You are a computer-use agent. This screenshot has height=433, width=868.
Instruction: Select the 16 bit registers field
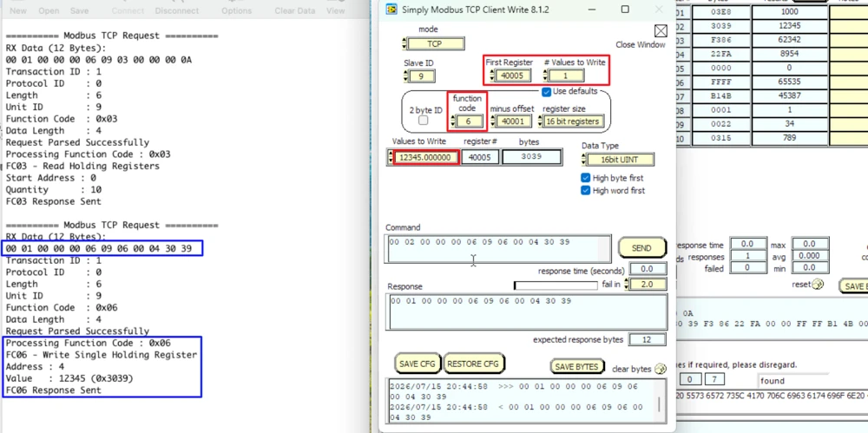[x=573, y=121]
